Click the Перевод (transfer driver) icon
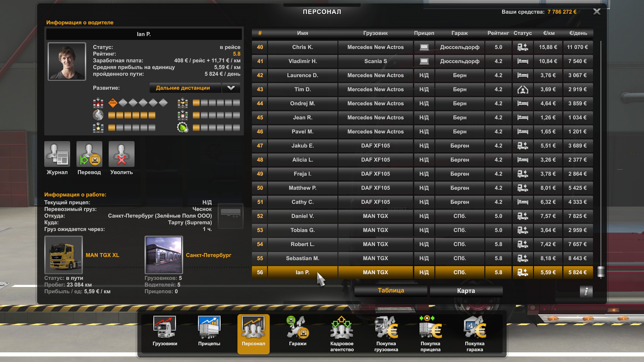The height and width of the screenshot is (362, 644). (89, 154)
